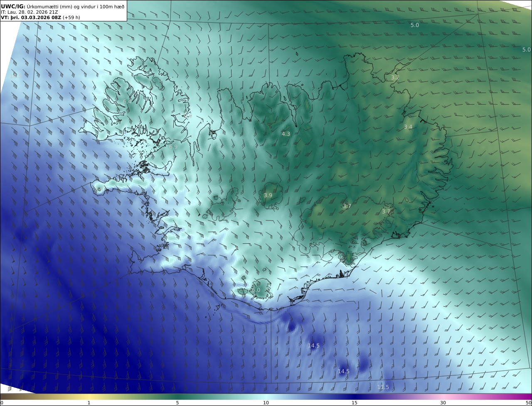Click the colorbar tick label '10'

coord(266,403)
